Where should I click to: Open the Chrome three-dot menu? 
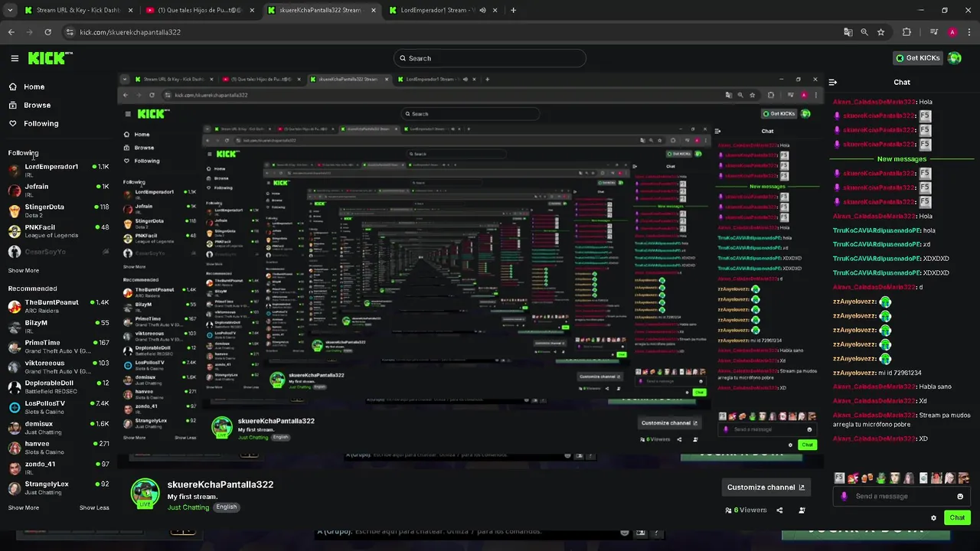[x=969, y=32]
